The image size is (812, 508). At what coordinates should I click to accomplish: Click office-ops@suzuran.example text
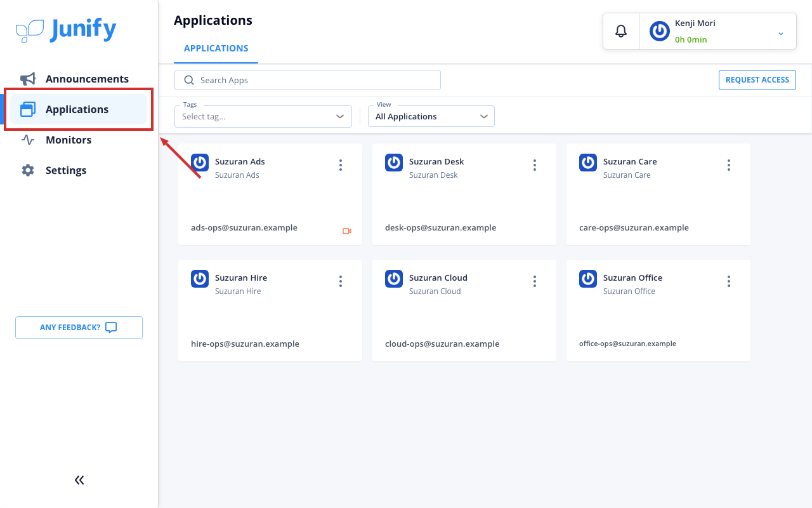(627, 344)
